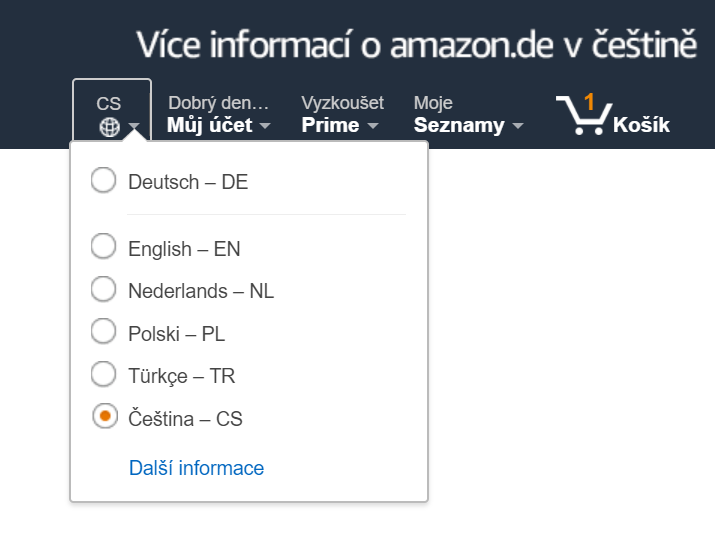Open the Vyzkoušet Prime menu
The image size is (715, 546).
pyautogui.click(x=342, y=114)
